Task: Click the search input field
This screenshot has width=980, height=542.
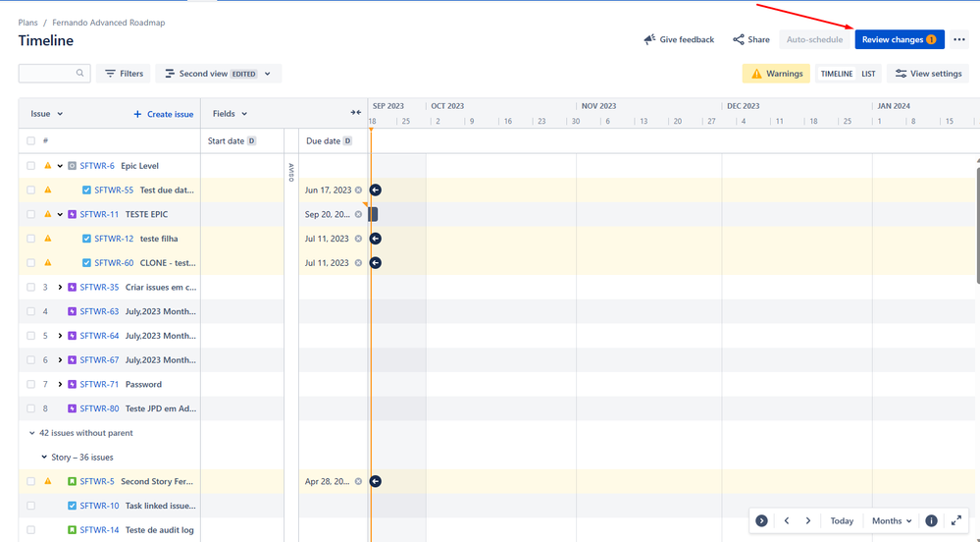Action: [x=54, y=74]
